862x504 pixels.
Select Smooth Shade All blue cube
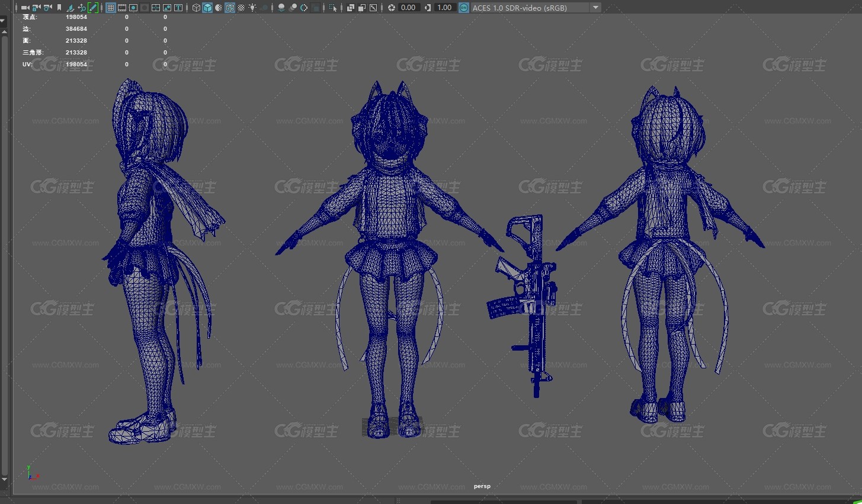point(207,8)
